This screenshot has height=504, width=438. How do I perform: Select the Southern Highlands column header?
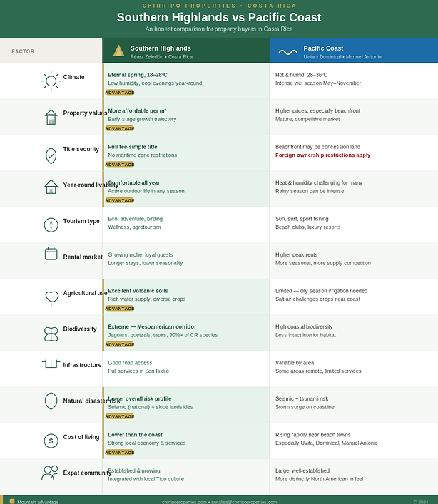(x=186, y=51)
